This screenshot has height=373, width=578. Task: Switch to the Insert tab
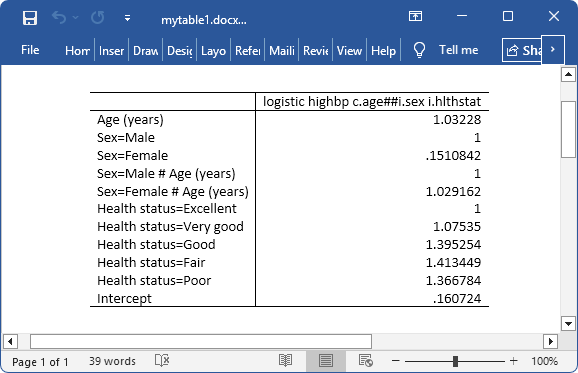point(111,50)
